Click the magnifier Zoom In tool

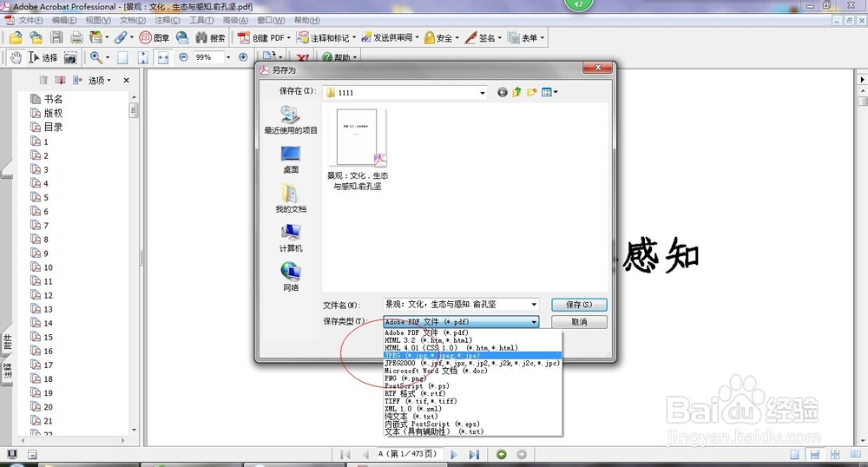[95, 57]
